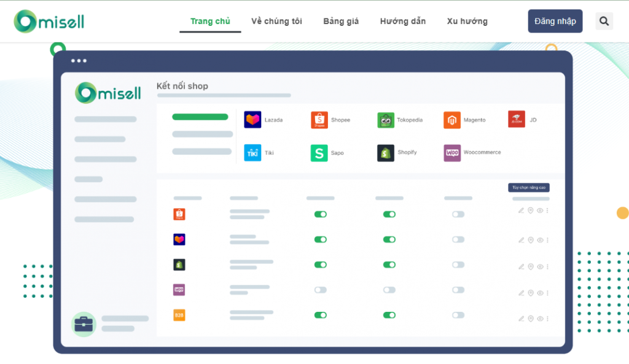Screen dimensions: 629x364
Task: Open the location pin for the Lazada row
Action: coord(531,240)
